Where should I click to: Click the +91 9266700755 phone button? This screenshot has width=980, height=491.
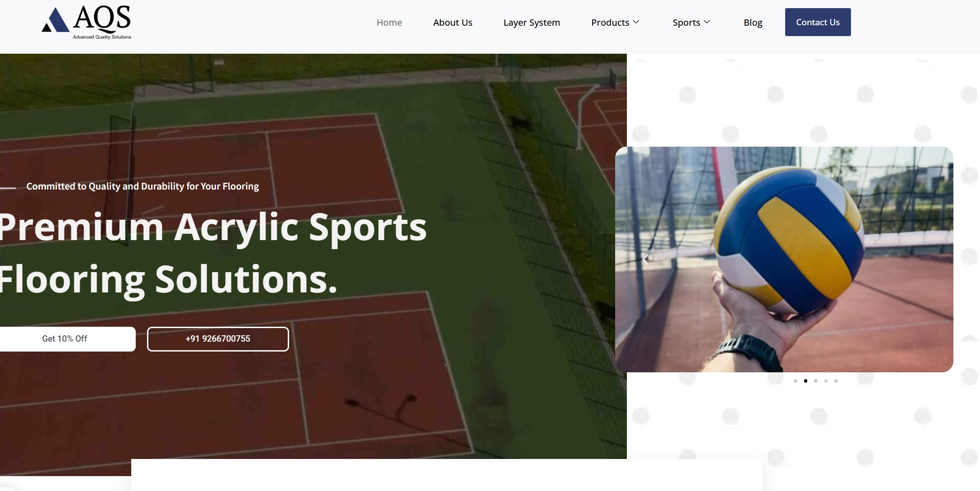pos(218,339)
